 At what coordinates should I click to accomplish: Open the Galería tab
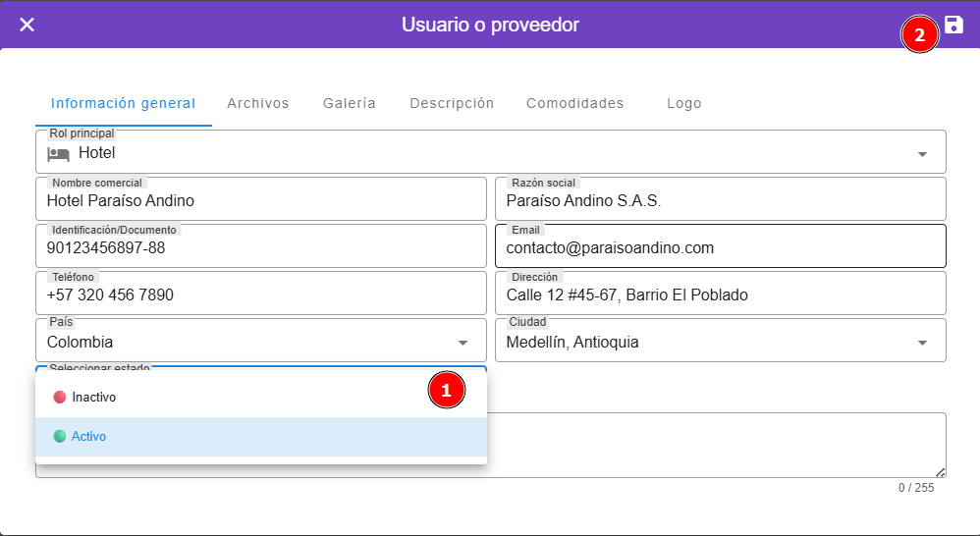coord(349,103)
